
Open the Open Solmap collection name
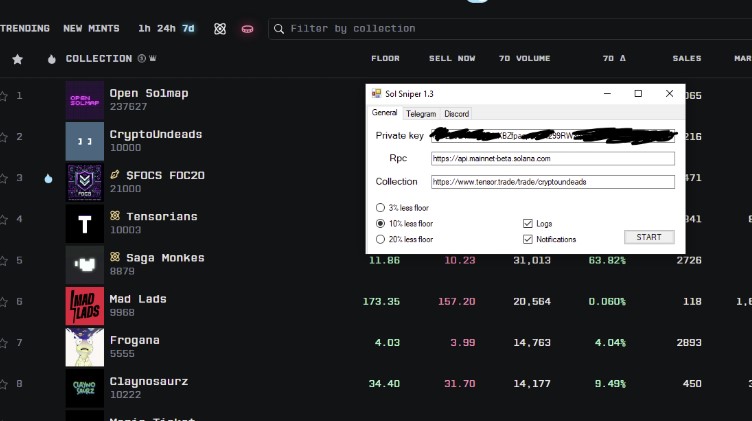pyautogui.click(x=149, y=94)
